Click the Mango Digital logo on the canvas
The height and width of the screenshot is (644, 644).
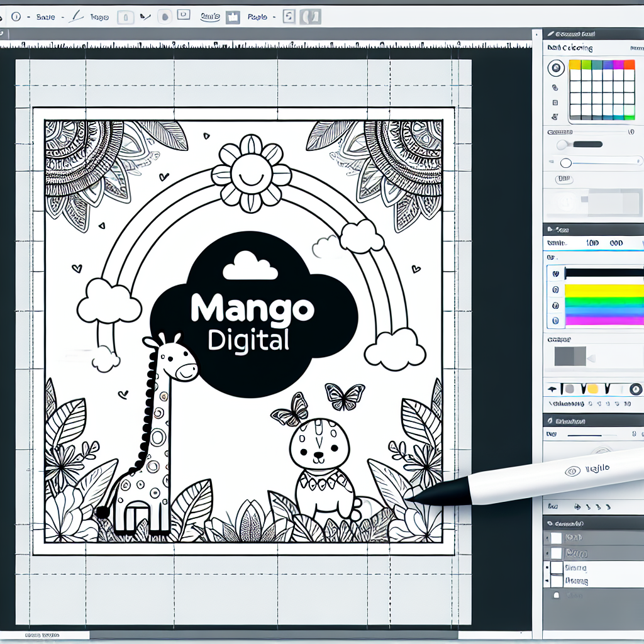click(253, 314)
